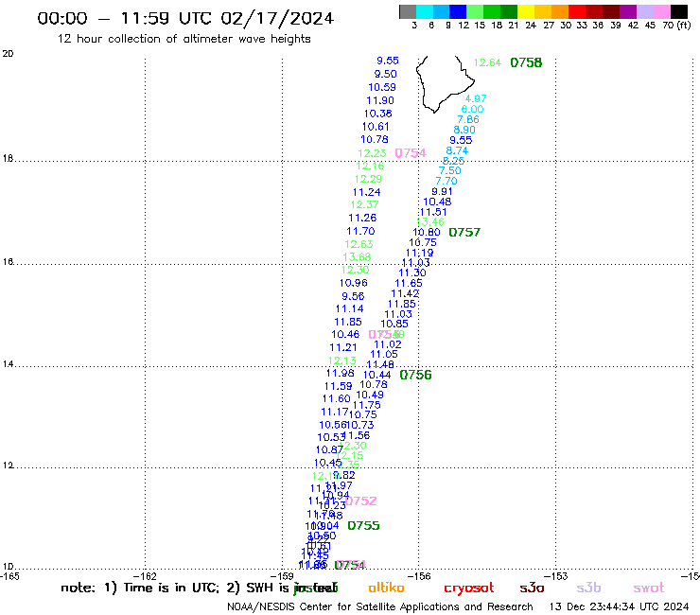Click the altika satellite legend label
Screen dimensions: 700x615
(386, 588)
